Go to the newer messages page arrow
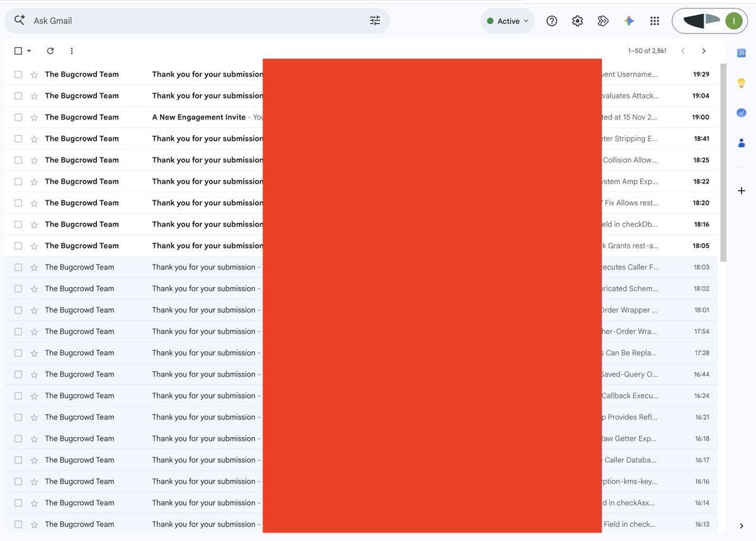 (x=682, y=51)
